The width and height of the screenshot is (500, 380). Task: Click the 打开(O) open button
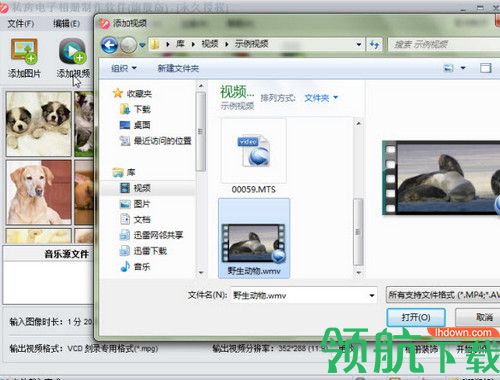pos(416,317)
